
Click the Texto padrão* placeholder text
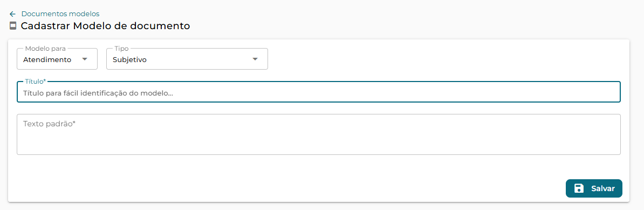pos(49,124)
